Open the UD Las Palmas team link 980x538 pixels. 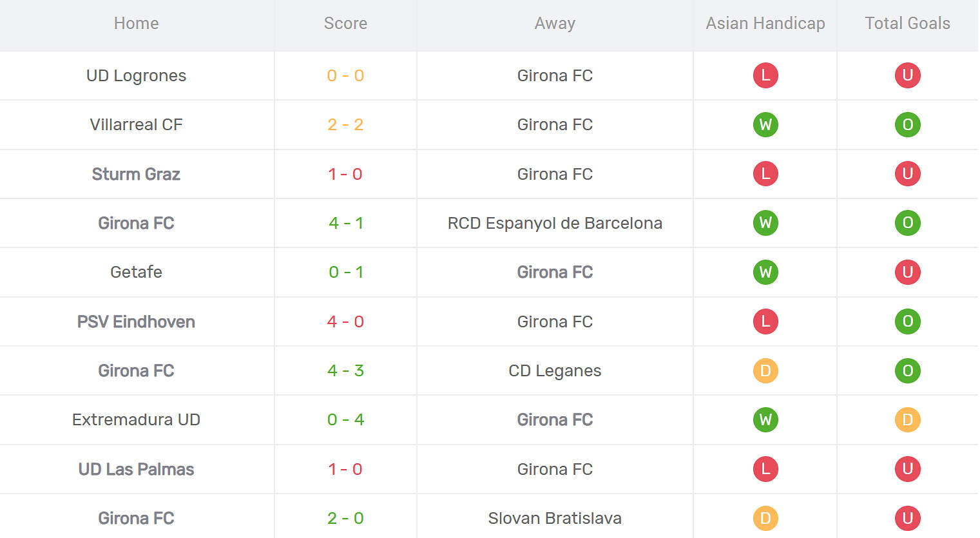tap(136, 469)
